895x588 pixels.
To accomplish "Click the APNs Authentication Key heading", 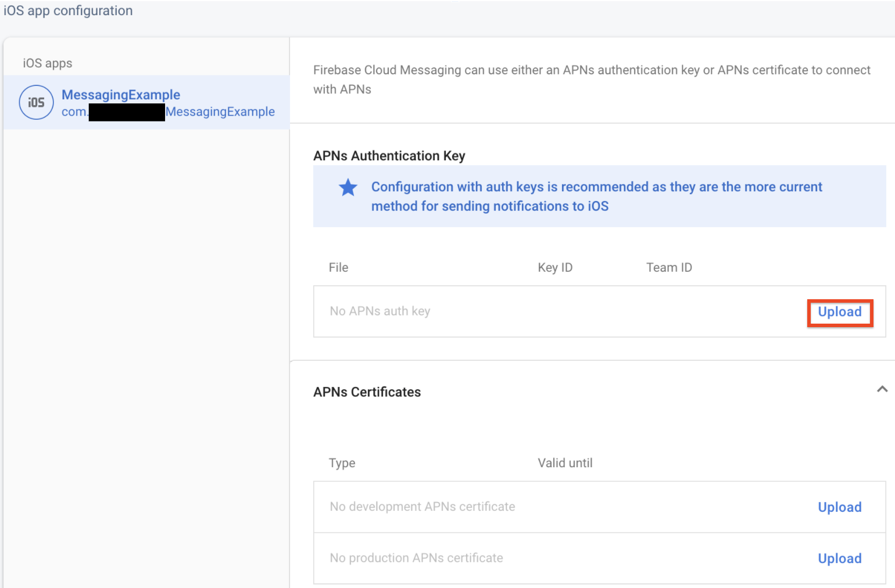I will [x=389, y=156].
